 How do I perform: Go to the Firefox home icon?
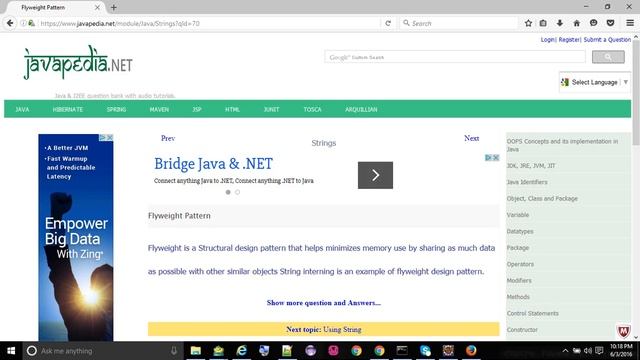(x=576, y=23)
